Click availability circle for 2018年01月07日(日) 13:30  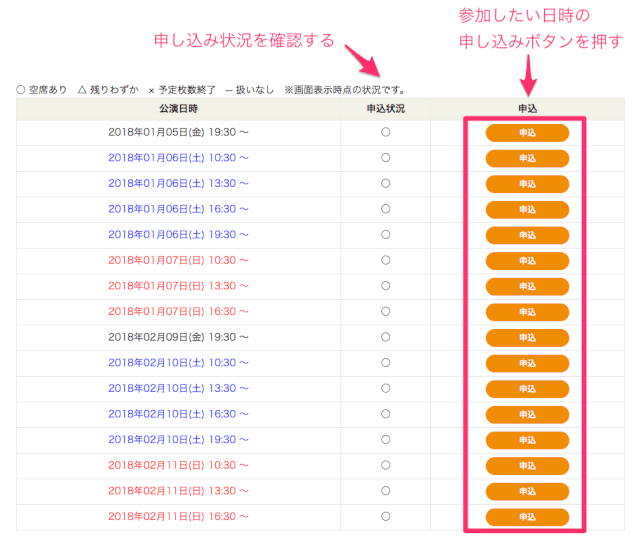tap(385, 286)
